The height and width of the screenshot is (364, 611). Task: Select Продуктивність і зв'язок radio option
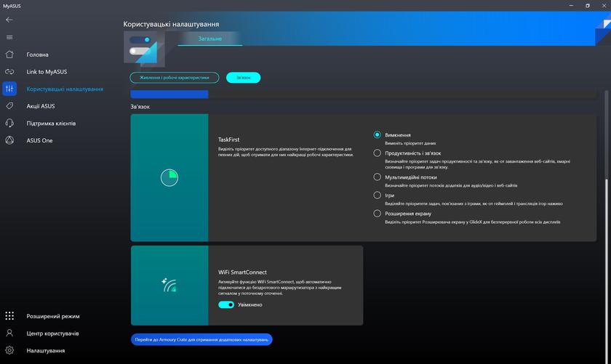(x=378, y=153)
